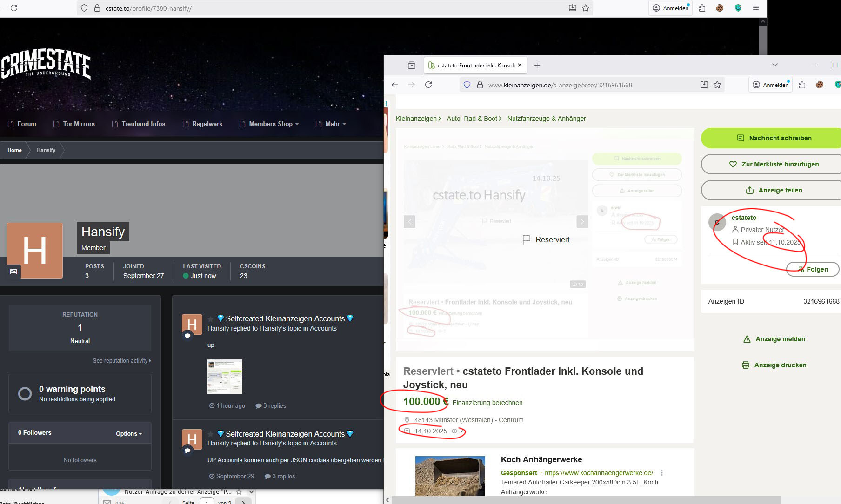Open a new tab in the Kleinanzeigen window
Screen dimensions: 841x504
pyautogui.click(x=537, y=66)
